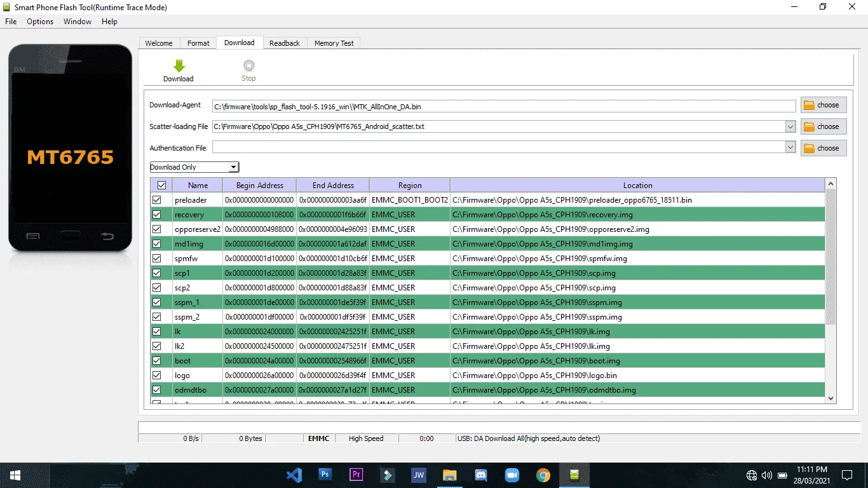Viewport: 868px width, 488px height.
Task: Open Discord from the taskbar
Action: pos(480,475)
